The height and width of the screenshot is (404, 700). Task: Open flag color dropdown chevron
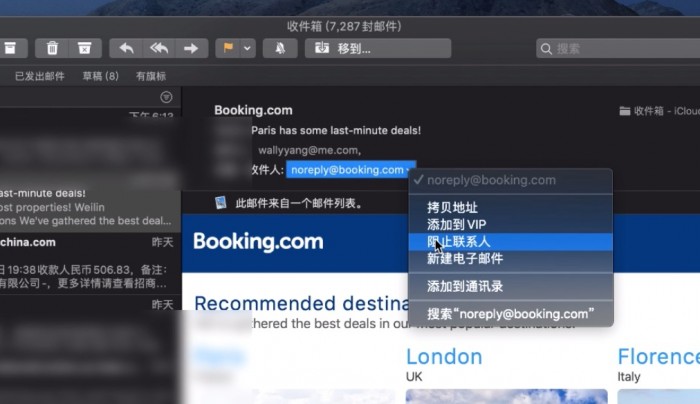(x=247, y=48)
